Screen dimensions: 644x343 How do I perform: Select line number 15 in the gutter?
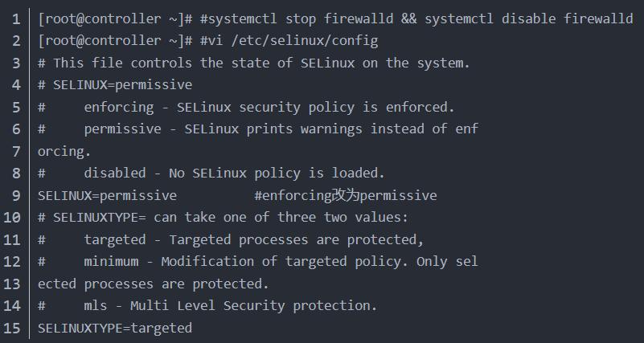(13, 328)
